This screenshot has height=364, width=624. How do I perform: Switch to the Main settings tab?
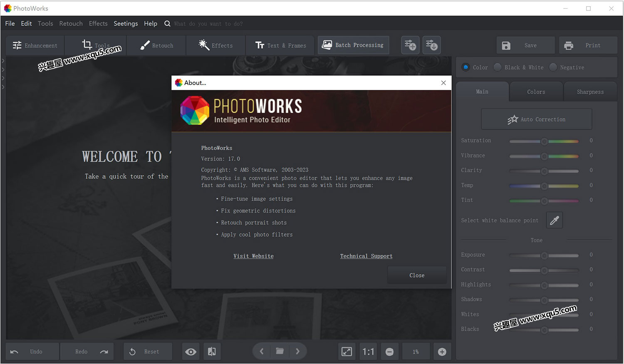(482, 92)
